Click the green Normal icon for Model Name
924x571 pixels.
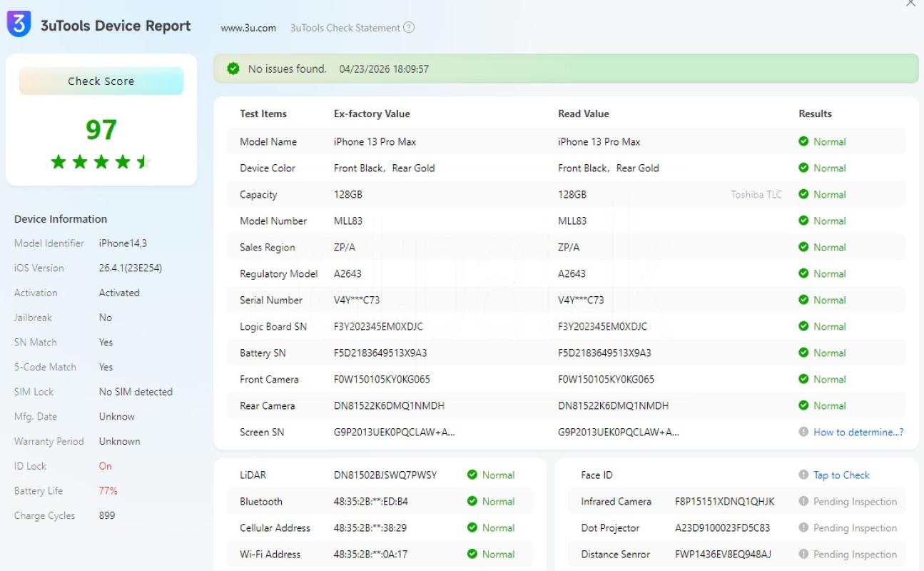[x=803, y=141]
